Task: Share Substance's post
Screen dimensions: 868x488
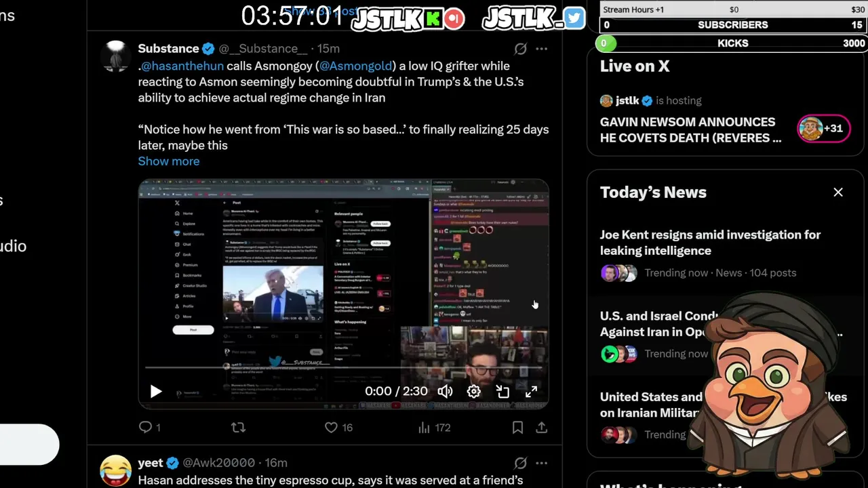Action: point(541,428)
